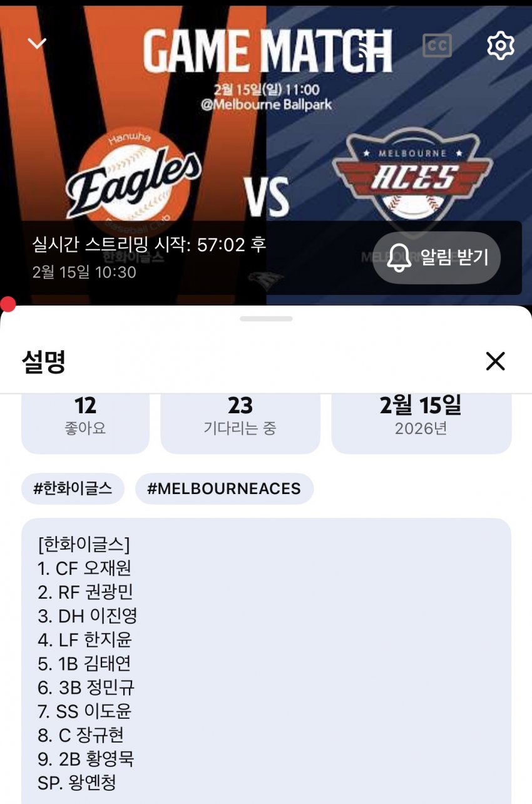Open the #한화이글스 hashtag
Viewport: 532px width, 804px height.
73,488
